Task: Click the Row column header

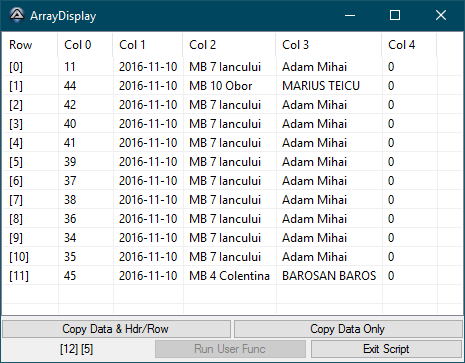Action: [x=30, y=45]
